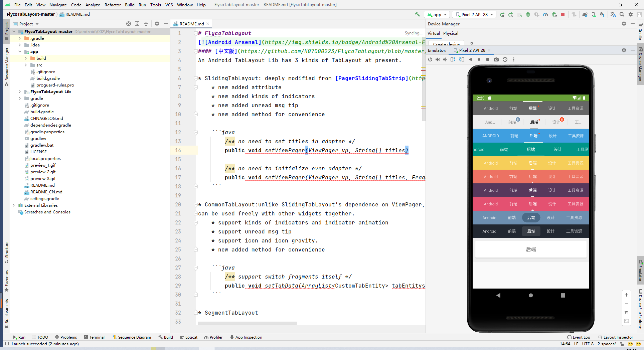Expand External Libraries tree node
The image size is (644, 350).
coord(14,205)
